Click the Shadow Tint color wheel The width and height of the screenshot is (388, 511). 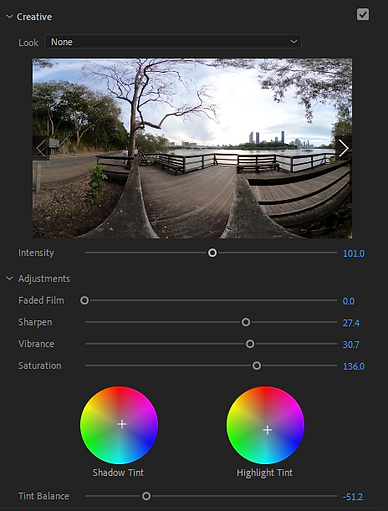pyautogui.click(x=119, y=425)
